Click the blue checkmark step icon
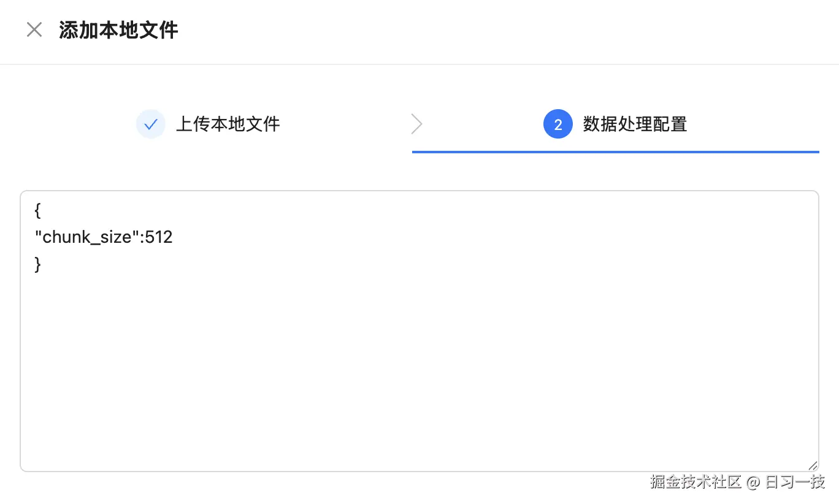The width and height of the screenshot is (839, 504). click(150, 124)
